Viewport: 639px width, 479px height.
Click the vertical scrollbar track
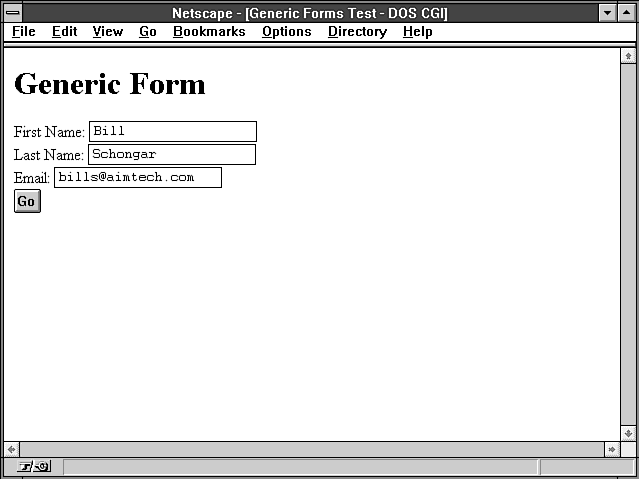pos(628,245)
